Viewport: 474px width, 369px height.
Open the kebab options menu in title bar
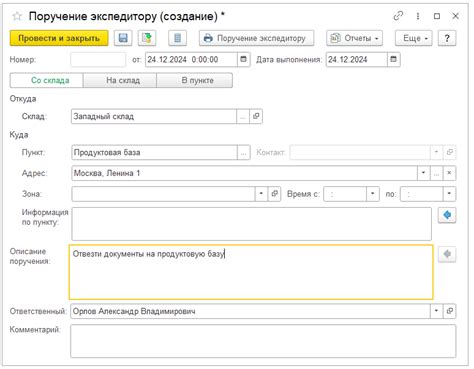(418, 16)
